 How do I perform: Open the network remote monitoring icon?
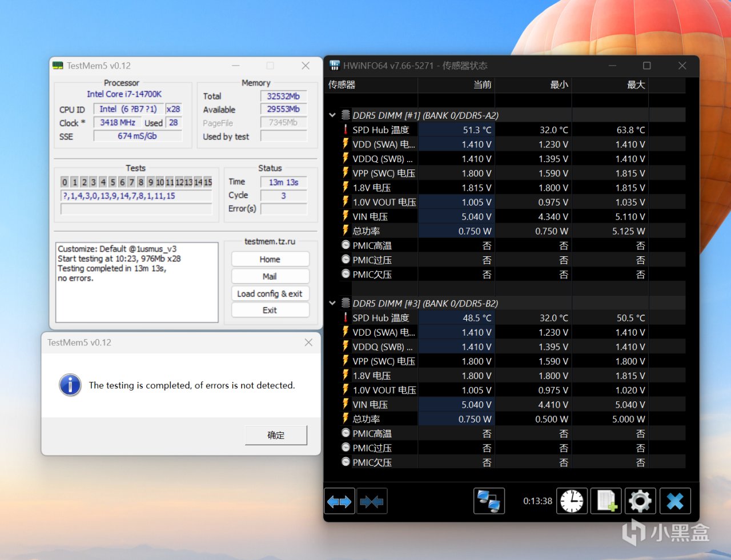pos(489,501)
